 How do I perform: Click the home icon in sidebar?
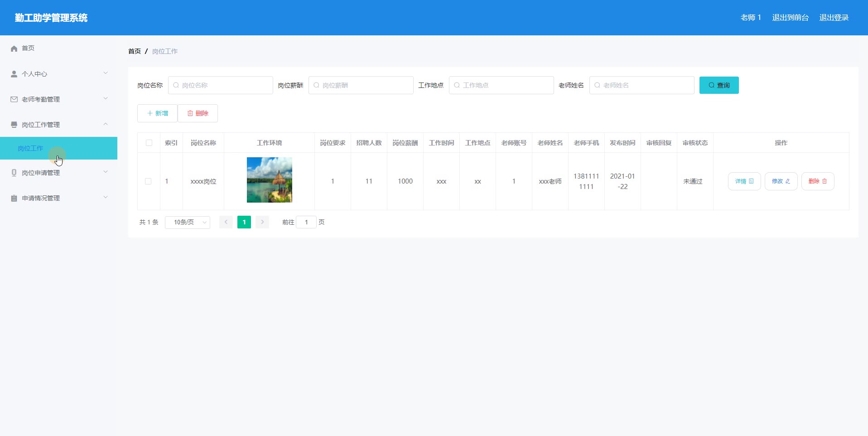click(x=14, y=48)
